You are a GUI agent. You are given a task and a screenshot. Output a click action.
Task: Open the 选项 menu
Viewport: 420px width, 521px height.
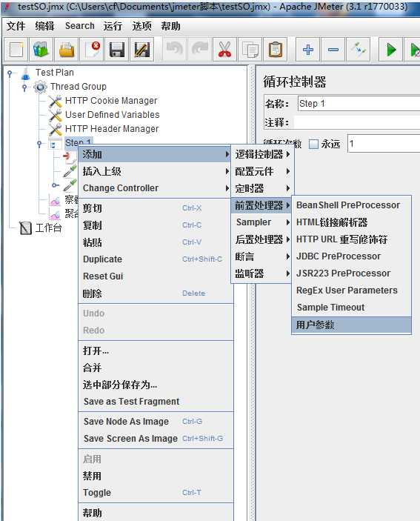141,26
